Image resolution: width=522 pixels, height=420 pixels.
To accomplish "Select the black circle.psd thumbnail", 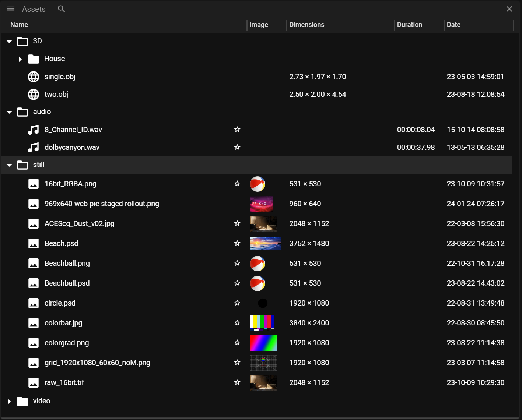I will point(263,303).
